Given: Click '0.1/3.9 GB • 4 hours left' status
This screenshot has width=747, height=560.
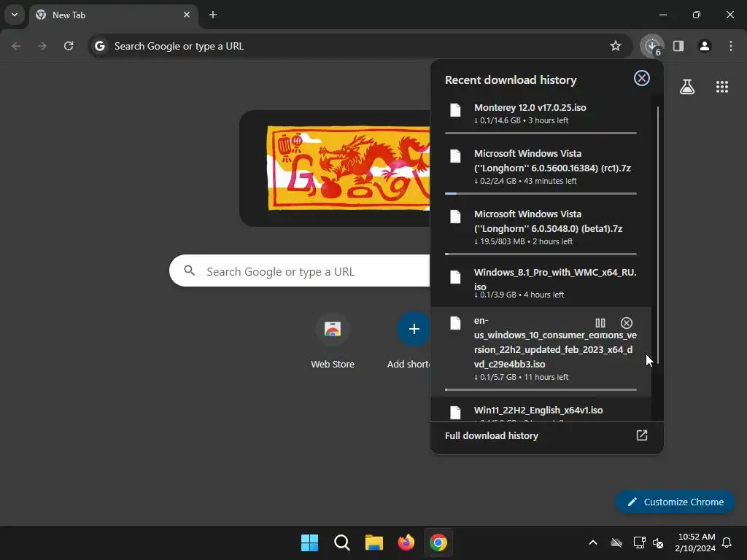Looking at the screenshot, I should click(x=519, y=295).
